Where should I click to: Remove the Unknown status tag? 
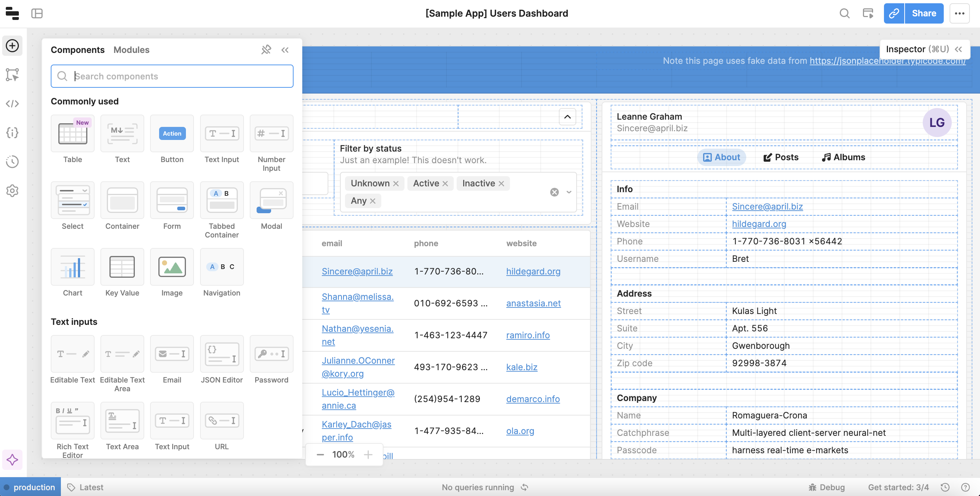click(x=396, y=183)
